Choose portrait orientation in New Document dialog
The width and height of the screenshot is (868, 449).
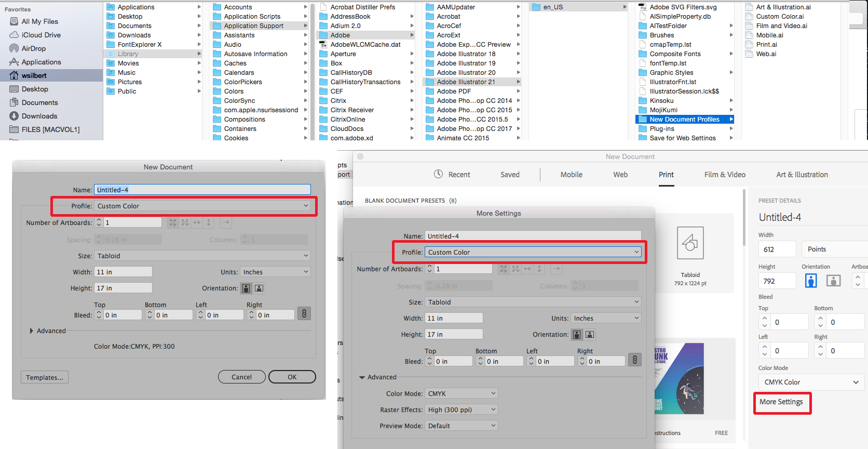click(247, 288)
